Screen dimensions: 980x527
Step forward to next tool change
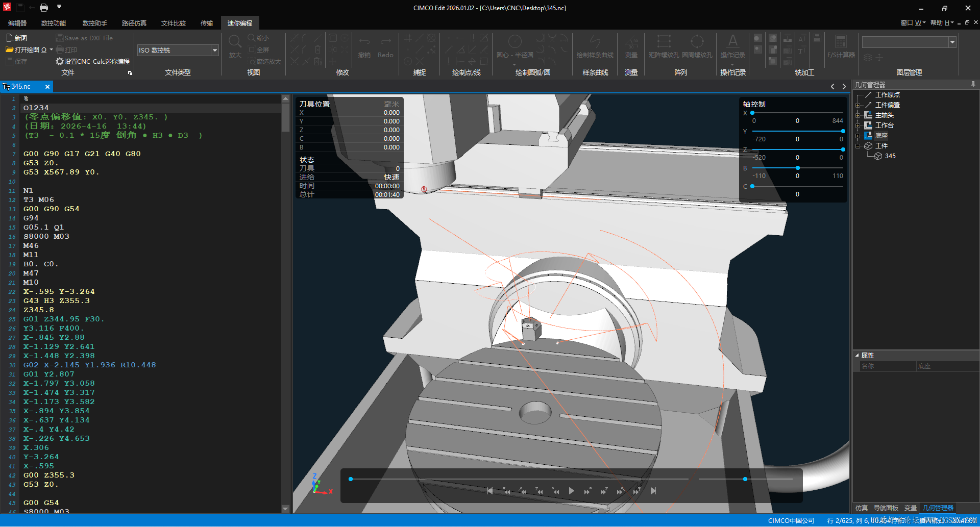point(637,491)
